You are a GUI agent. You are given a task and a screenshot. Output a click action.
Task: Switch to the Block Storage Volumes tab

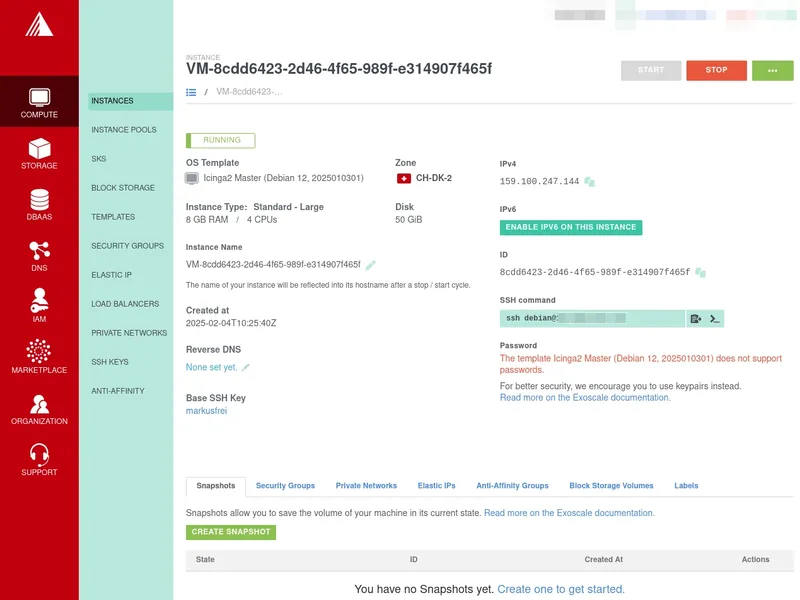click(611, 486)
